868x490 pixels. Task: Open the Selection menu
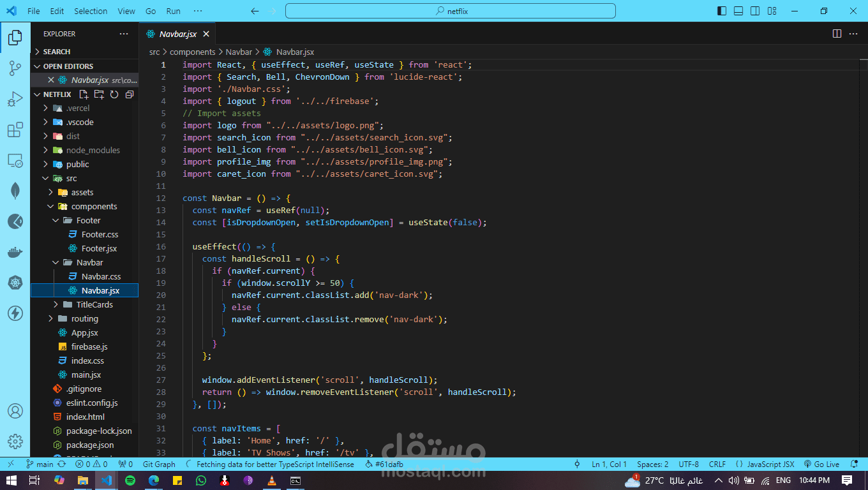point(91,11)
